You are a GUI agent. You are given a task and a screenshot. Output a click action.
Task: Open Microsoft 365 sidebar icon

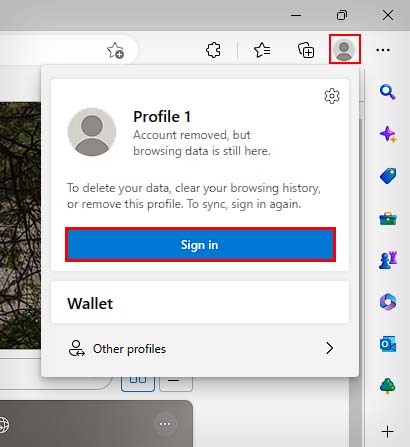pos(388,302)
